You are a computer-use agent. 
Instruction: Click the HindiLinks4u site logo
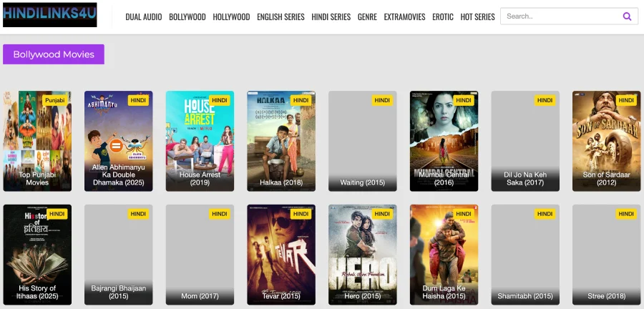pyautogui.click(x=49, y=15)
